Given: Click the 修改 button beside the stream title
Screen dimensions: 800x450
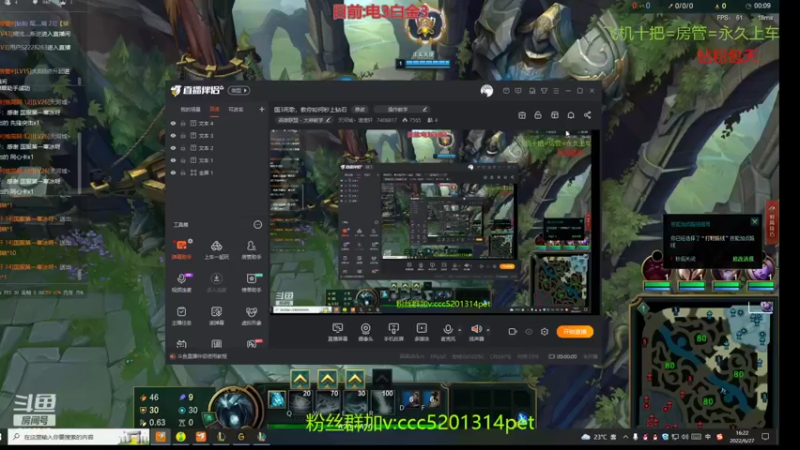Looking at the screenshot, I should point(360,109).
